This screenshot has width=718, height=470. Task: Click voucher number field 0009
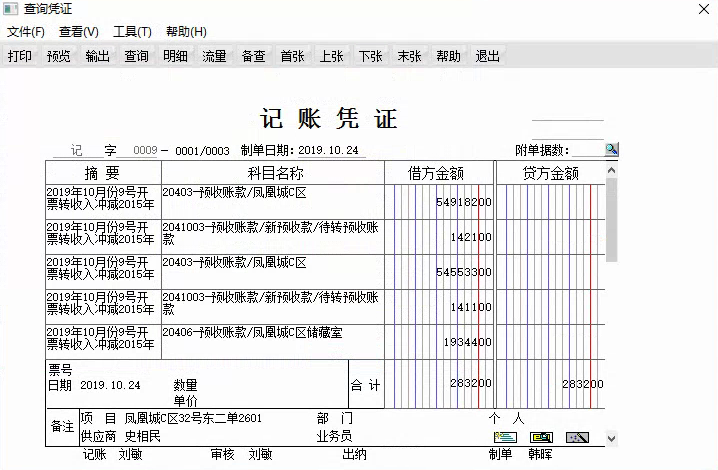(x=145, y=150)
